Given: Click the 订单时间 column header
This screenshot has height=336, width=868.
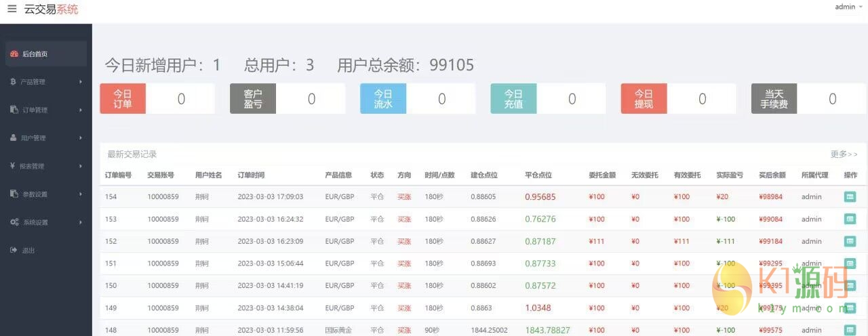Looking at the screenshot, I should click(x=251, y=175).
